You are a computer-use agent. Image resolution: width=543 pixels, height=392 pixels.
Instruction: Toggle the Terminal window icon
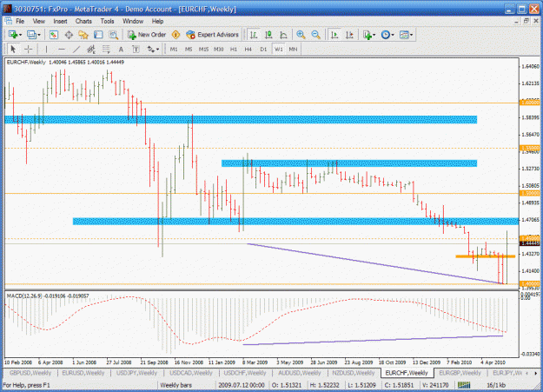tap(99, 35)
